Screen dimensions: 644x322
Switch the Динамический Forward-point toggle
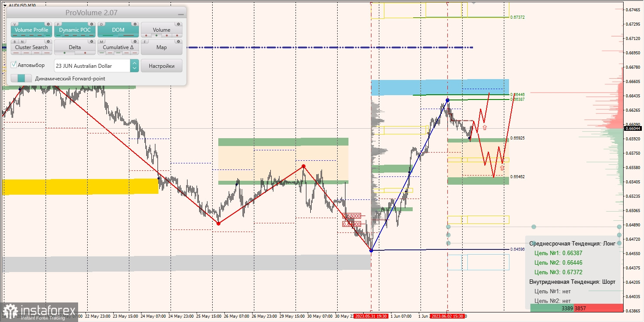[x=21, y=78]
